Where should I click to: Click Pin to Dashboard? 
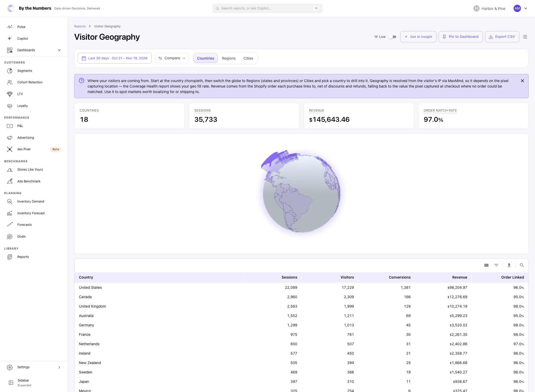461,37
